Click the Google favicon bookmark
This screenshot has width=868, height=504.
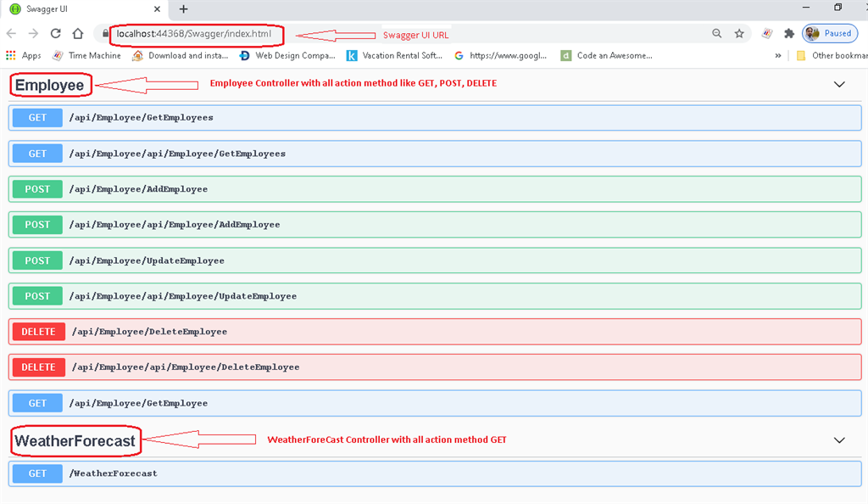pos(459,55)
